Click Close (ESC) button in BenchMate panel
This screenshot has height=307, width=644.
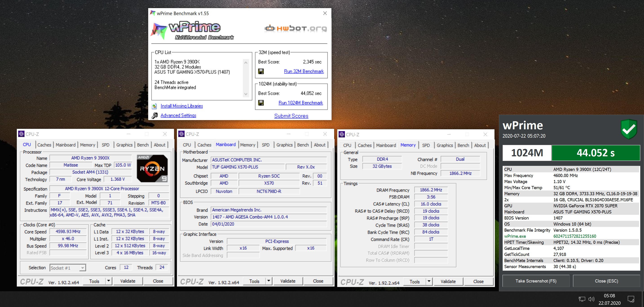tap(606, 281)
